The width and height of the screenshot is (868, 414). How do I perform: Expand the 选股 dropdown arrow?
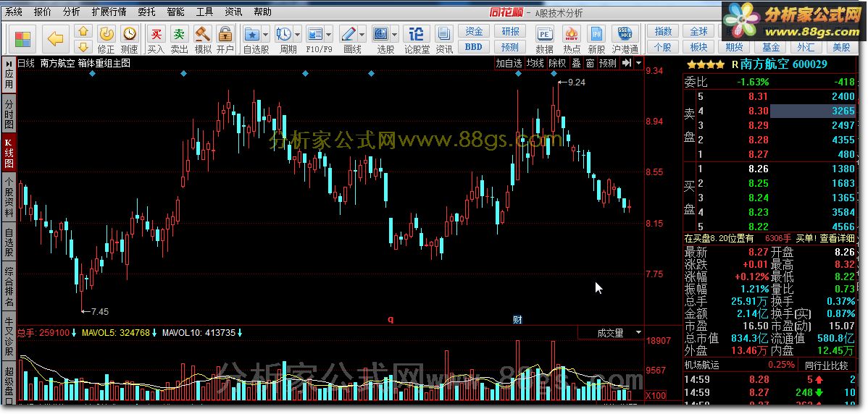click(x=396, y=35)
